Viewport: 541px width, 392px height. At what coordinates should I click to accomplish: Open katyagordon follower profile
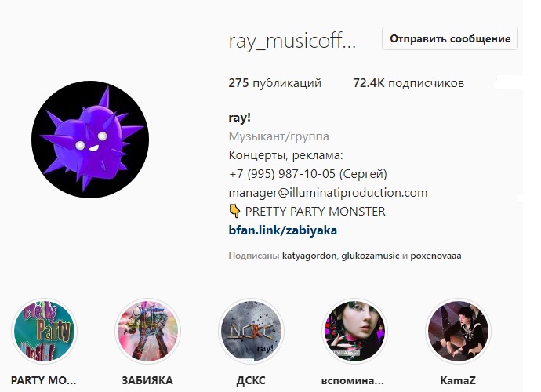pyautogui.click(x=309, y=256)
